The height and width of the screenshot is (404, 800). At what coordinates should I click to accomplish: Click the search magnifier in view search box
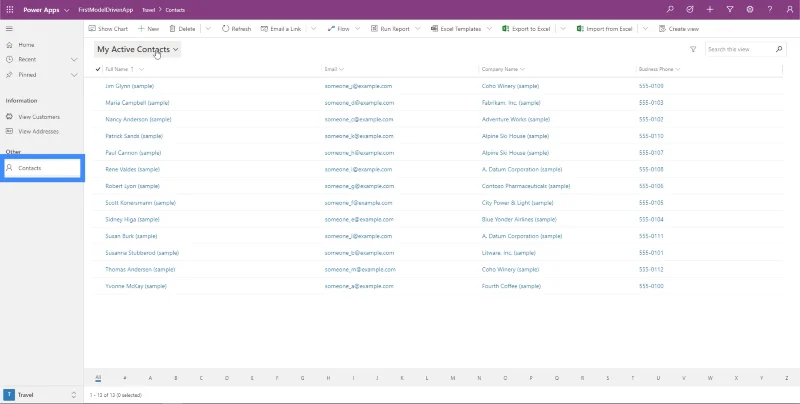[779, 49]
